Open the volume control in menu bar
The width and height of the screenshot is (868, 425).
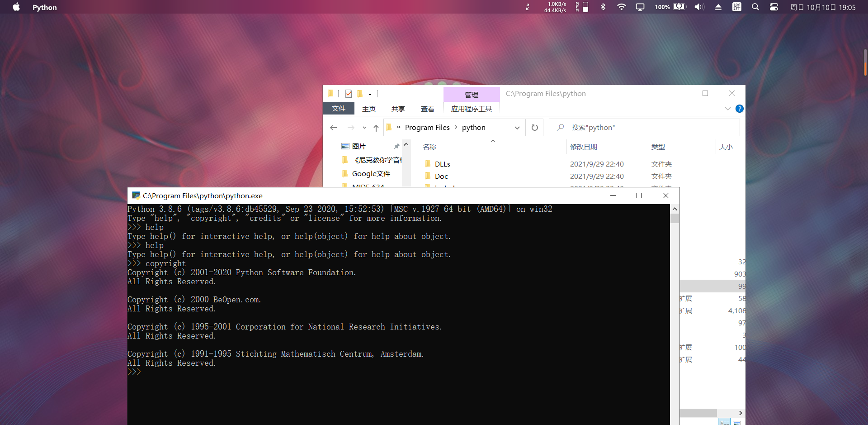pyautogui.click(x=699, y=7)
